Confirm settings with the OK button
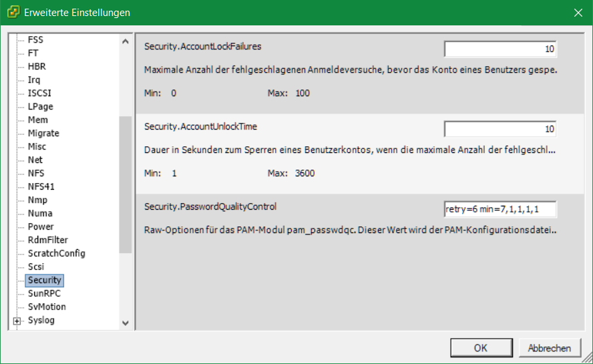The image size is (593, 364). (481, 348)
